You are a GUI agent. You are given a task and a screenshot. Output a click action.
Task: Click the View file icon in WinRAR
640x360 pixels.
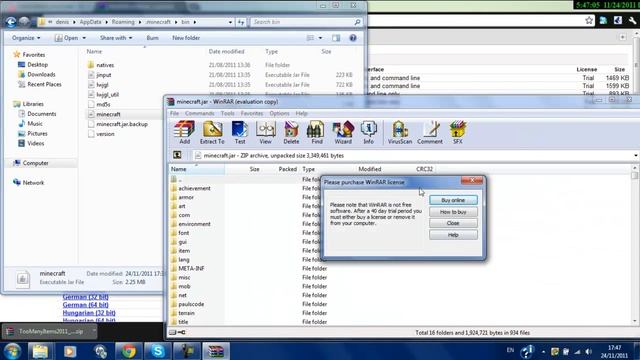click(x=265, y=133)
